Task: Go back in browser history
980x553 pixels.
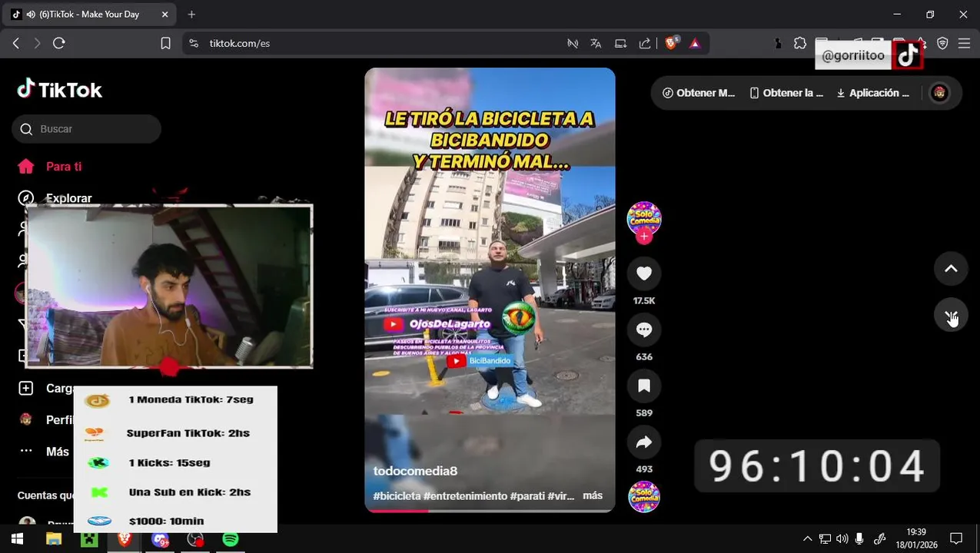Action: [x=16, y=43]
